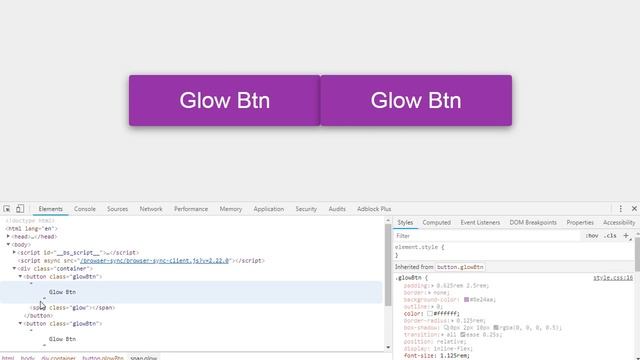Close the DevTools panel
The image size is (640, 360).
(x=634, y=209)
